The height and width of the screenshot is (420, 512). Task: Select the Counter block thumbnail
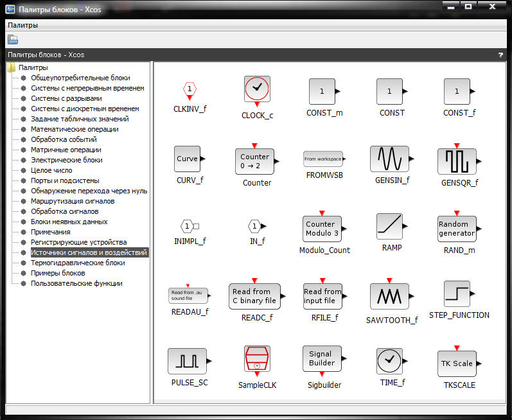[x=255, y=161]
